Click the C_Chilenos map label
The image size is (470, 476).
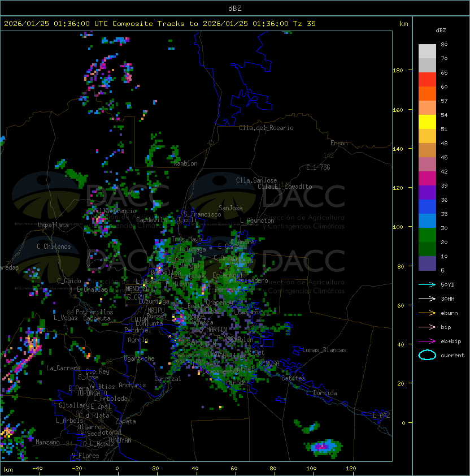click(x=54, y=246)
